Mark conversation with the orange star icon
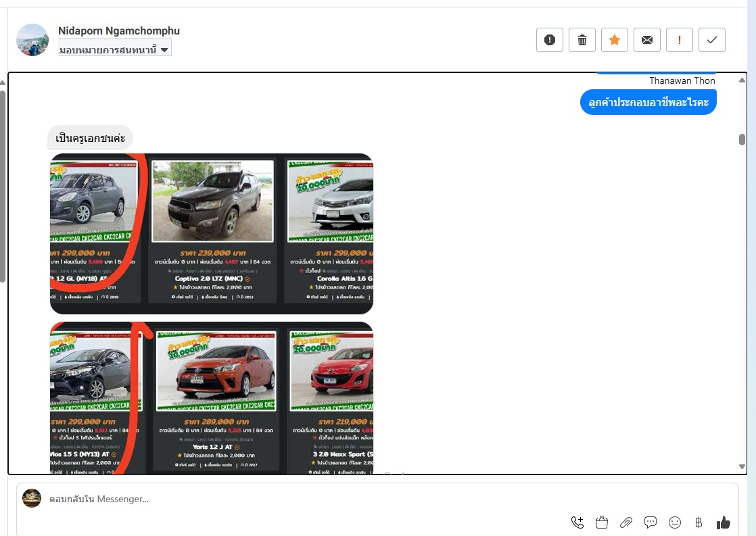 [x=614, y=40]
